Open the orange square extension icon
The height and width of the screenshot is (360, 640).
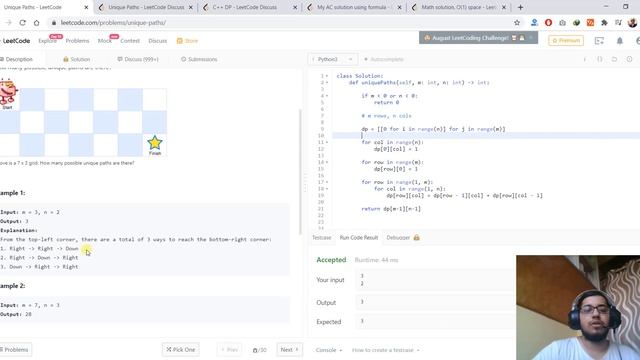[590, 23]
